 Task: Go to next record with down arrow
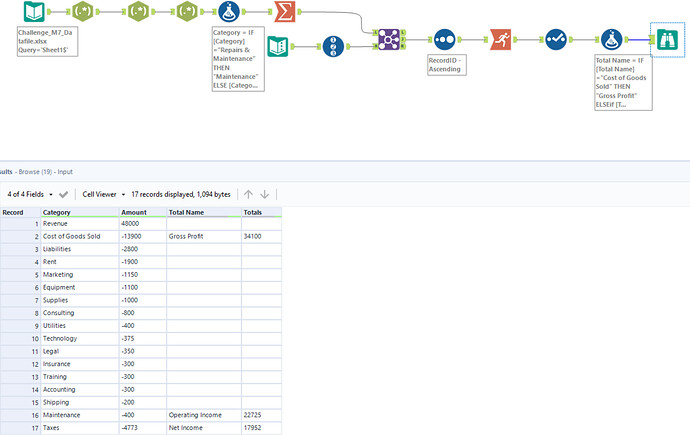tap(265, 194)
